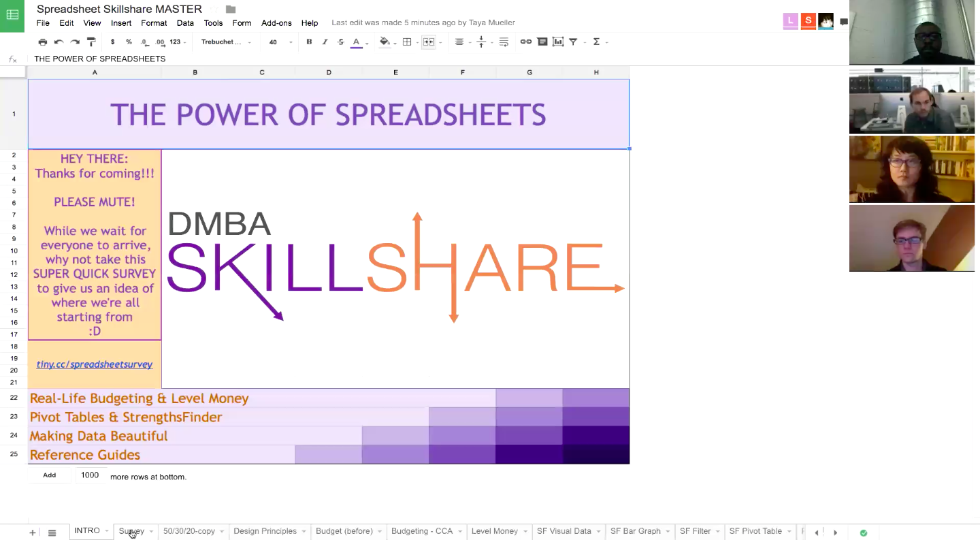The width and height of the screenshot is (980, 540).
Task: Open horizontal align options
Action: (459, 42)
